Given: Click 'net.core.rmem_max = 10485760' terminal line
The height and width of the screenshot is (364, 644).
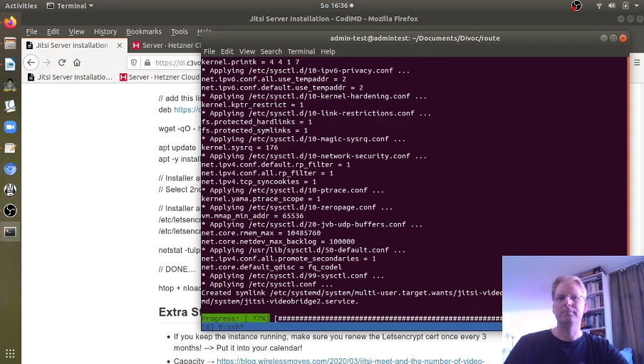Looking at the screenshot, I should coord(261,233).
